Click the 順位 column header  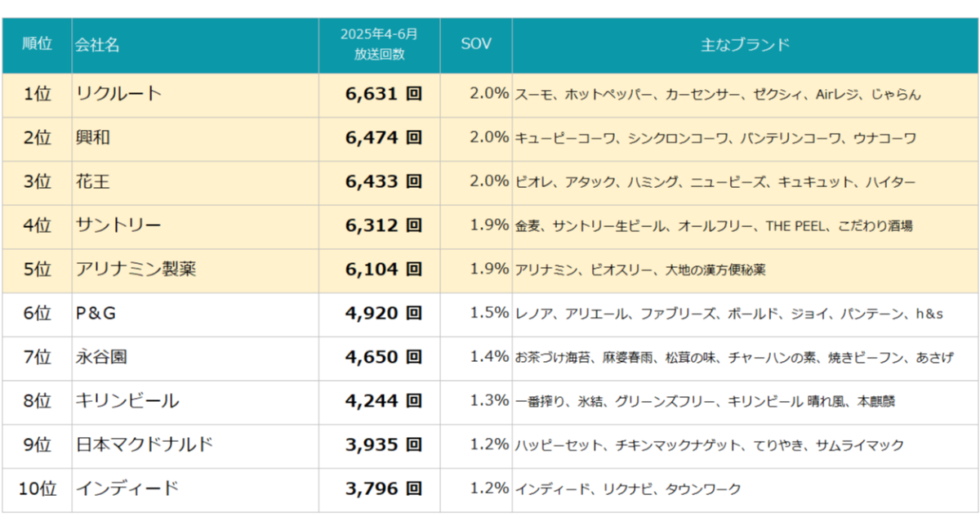pos(37,44)
